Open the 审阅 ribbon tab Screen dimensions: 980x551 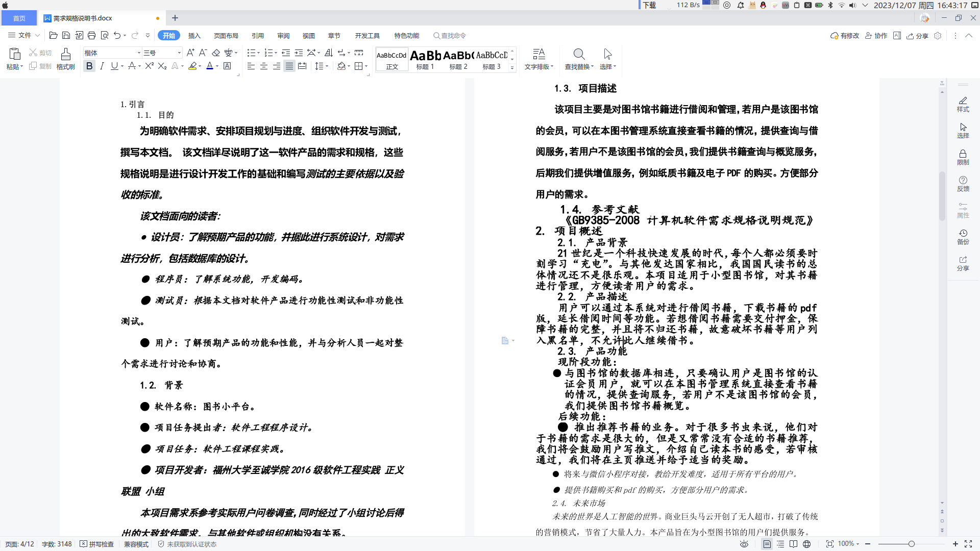283,36
